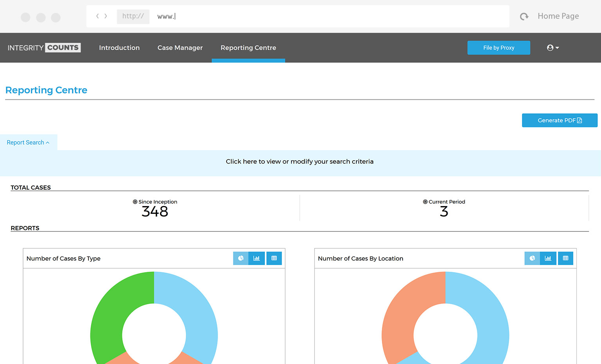The image size is (601, 364).
Task: Click the Home Page link
Action: pyautogui.click(x=558, y=16)
